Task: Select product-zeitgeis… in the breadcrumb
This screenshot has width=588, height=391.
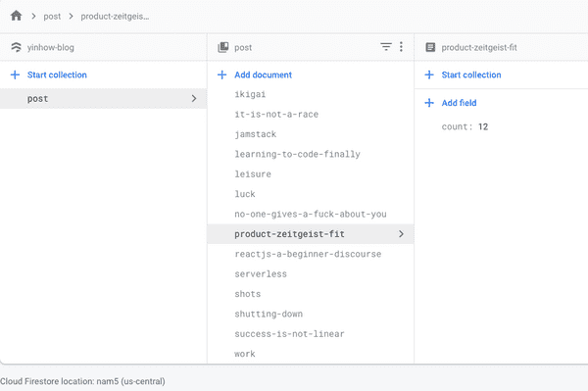Action: [115, 17]
